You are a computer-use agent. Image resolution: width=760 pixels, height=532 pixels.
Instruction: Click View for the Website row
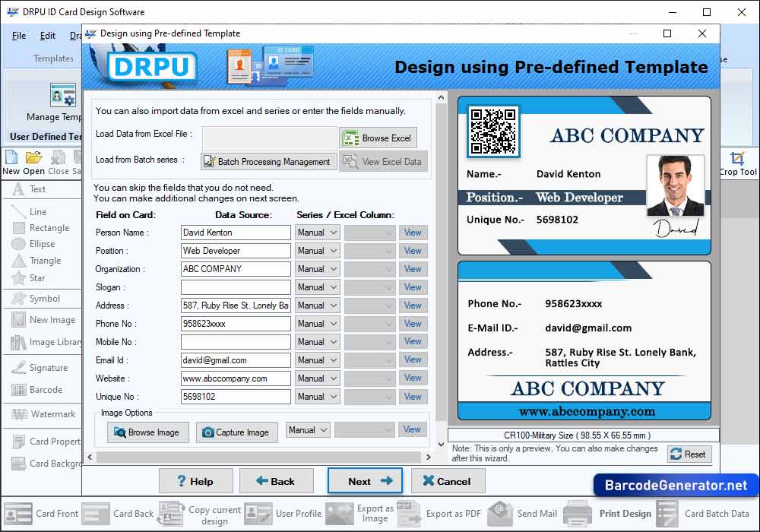pyautogui.click(x=413, y=378)
